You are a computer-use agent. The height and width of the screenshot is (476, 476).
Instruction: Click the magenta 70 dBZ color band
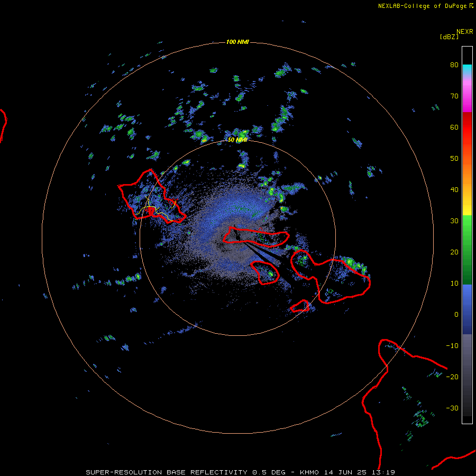(467, 97)
